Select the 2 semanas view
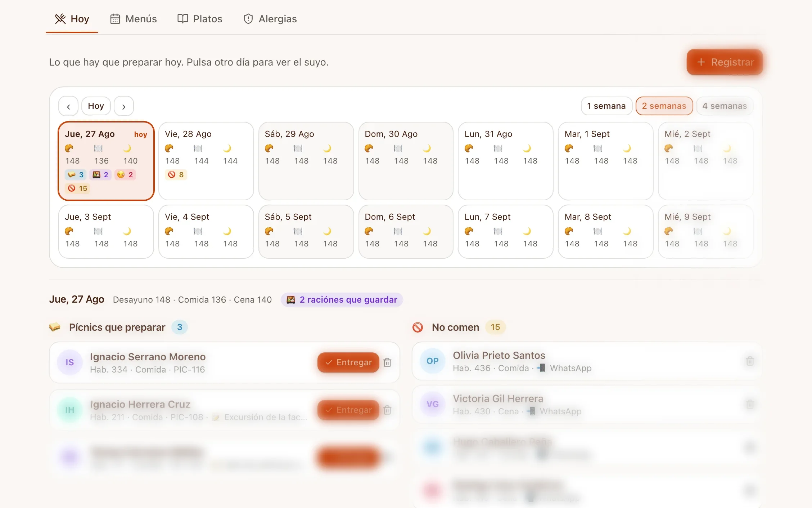 [664, 106]
